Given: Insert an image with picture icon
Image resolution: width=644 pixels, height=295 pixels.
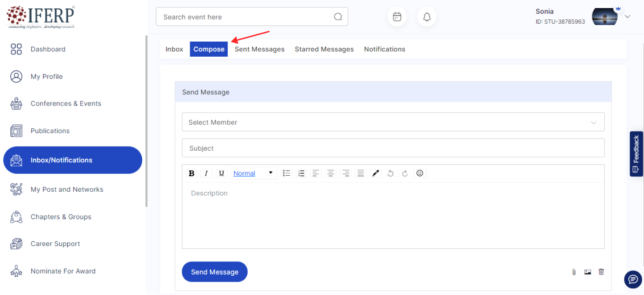Looking at the screenshot, I should tap(588, 272).
